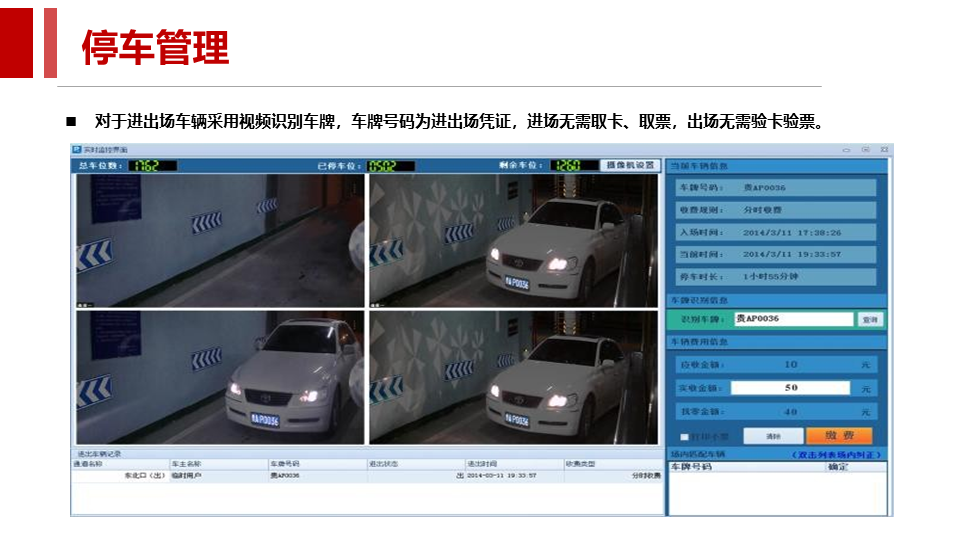Select the top-right camera feed with white car
This screenshot has height=540, width=960.
(514, 241)
